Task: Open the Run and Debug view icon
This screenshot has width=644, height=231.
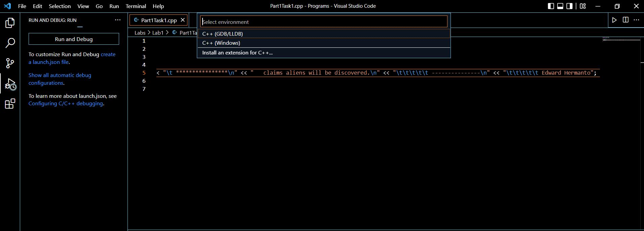Action: click(x=10, y=84)
